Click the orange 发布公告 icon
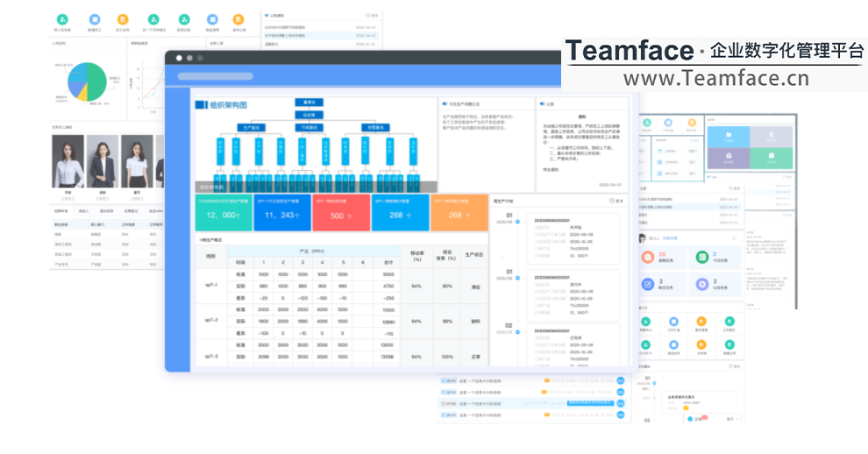 238,19
